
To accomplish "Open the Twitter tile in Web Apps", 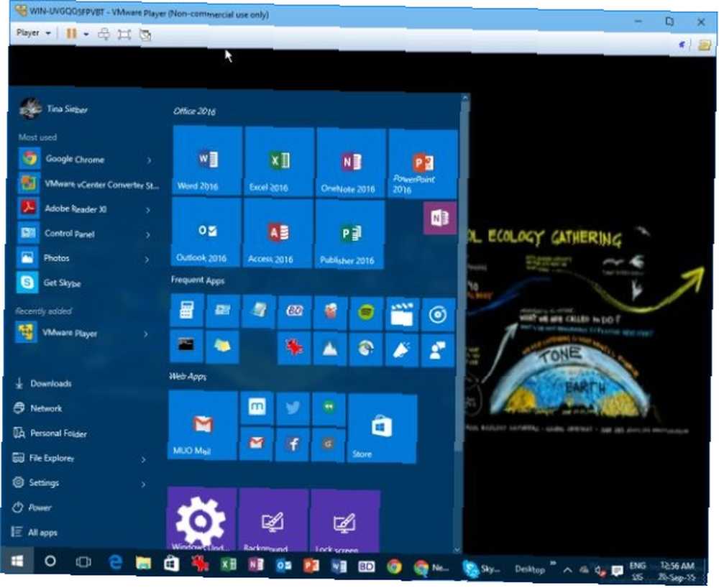I will click(293, 408).
